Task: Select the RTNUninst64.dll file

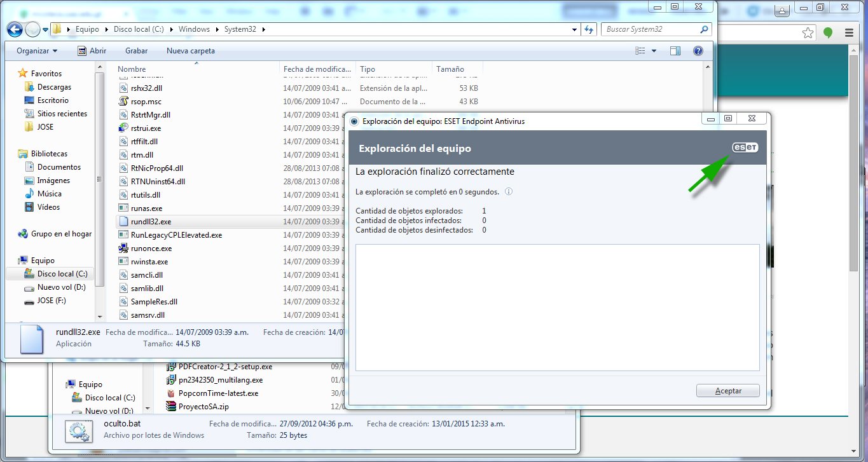Action: tap(158, 182)
